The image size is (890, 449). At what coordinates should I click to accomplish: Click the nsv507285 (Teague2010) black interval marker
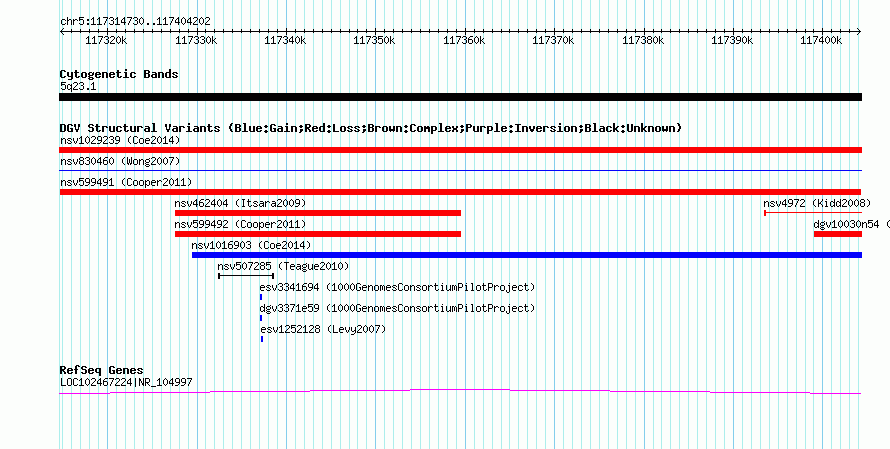pos(246,276)
